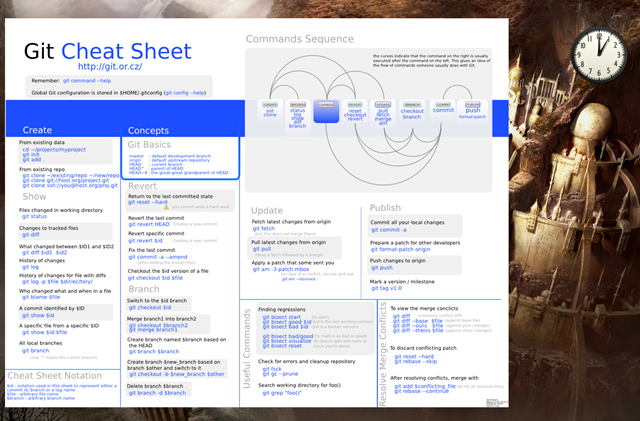Screen dimensions: 640x421
Task: Select the REVERT reset checkout revert box
Action: pyautogui.click(x=355, y=111)
